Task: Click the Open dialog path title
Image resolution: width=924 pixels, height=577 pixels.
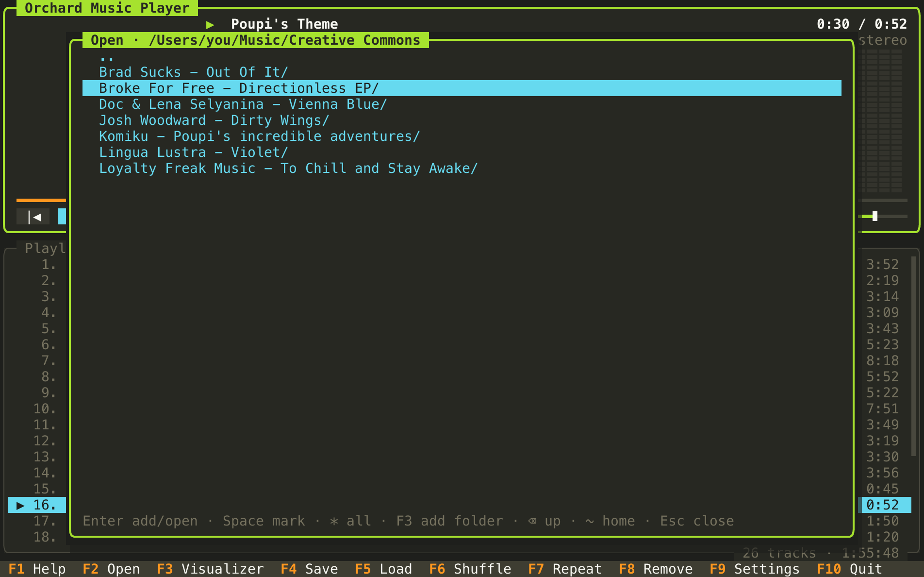Action: pyautogui.click(x=256, y=40)
